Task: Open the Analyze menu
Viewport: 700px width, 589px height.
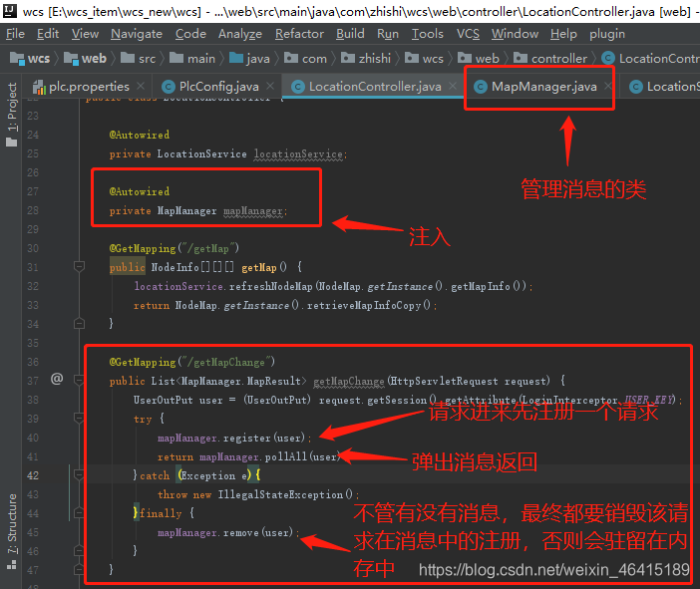Action: coord(240,34)
